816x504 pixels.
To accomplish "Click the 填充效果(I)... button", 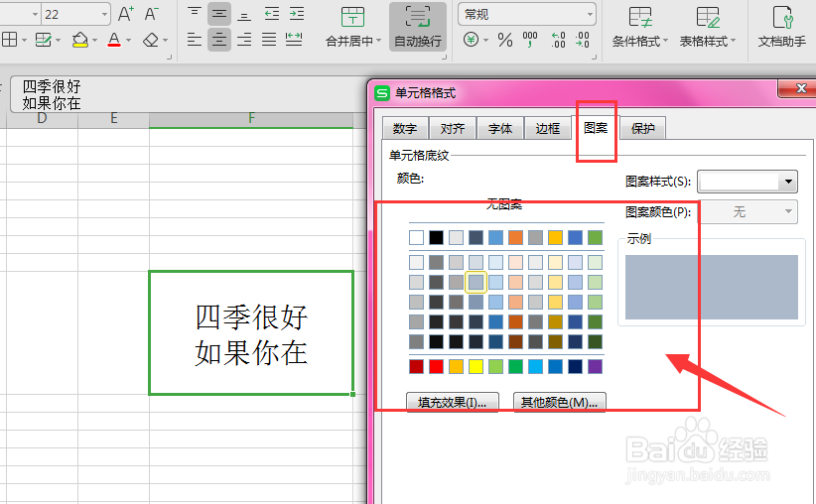I will click(x=453, y=402).
